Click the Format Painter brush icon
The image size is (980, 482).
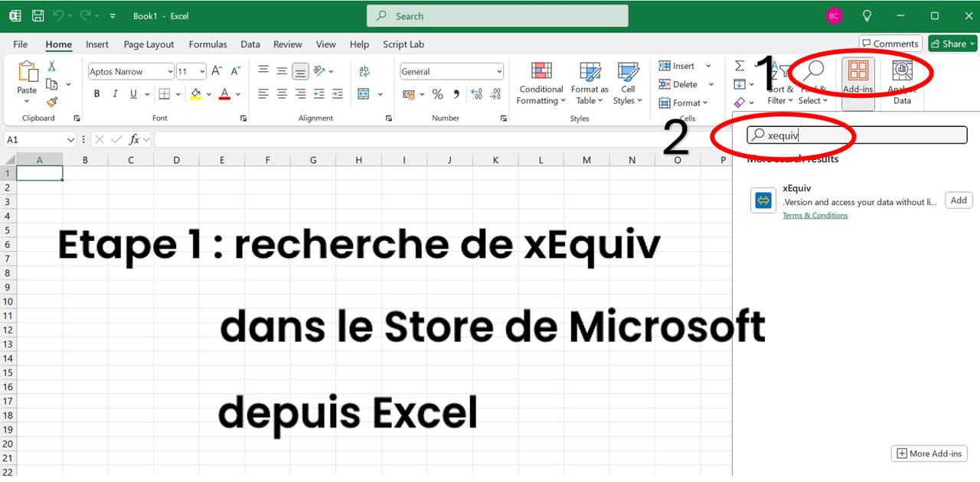pyautogui.click(x=51, y=102)
